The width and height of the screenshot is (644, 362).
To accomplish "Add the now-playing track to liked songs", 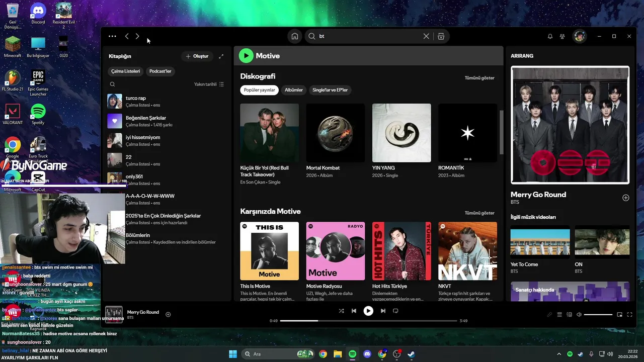I will click(x=168, y=314).
